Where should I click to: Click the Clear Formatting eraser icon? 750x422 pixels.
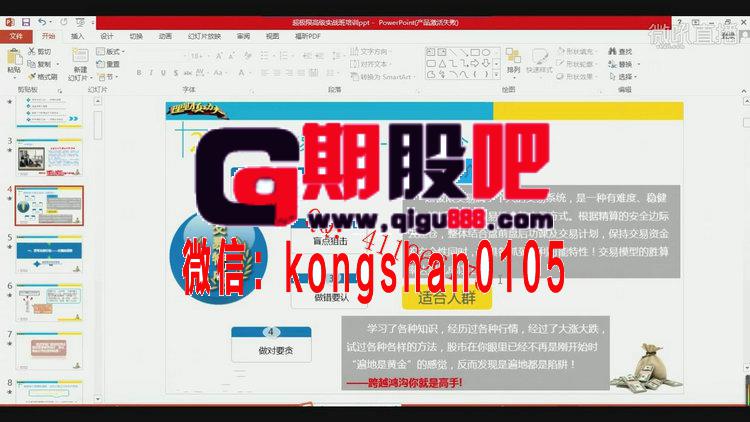[x=247, y=56]
